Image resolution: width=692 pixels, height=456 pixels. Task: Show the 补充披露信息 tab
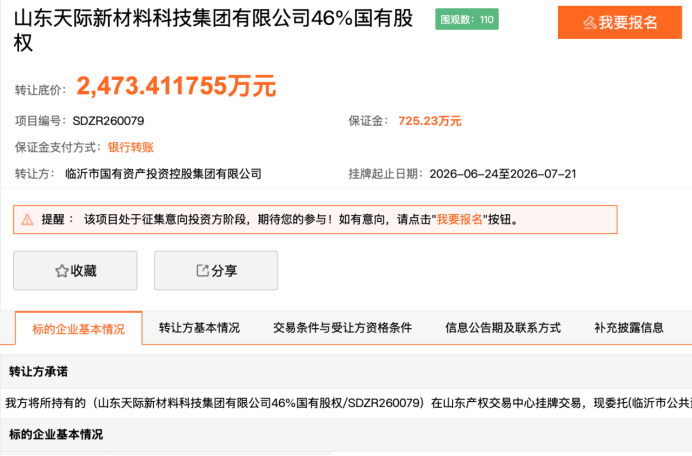(x=629, y=328)
